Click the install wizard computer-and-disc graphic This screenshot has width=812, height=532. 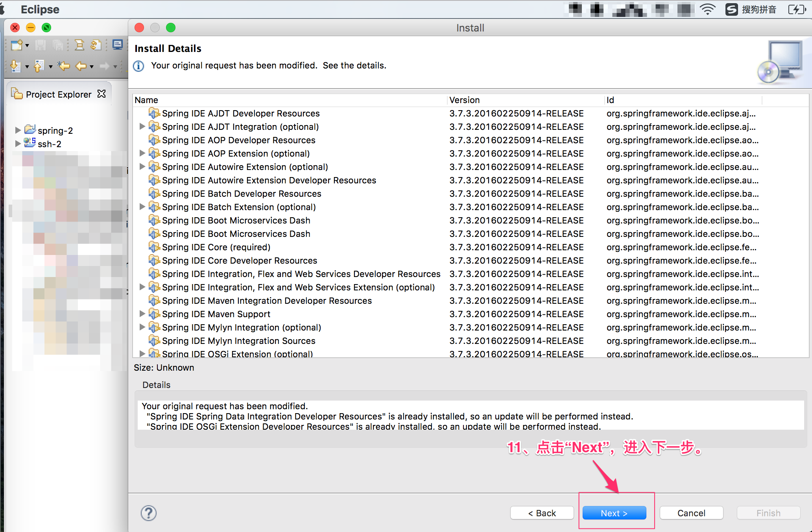tap(780, 62)
